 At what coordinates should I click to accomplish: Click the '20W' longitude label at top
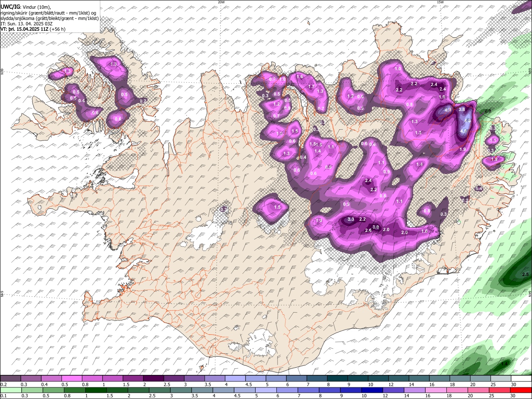221,2
